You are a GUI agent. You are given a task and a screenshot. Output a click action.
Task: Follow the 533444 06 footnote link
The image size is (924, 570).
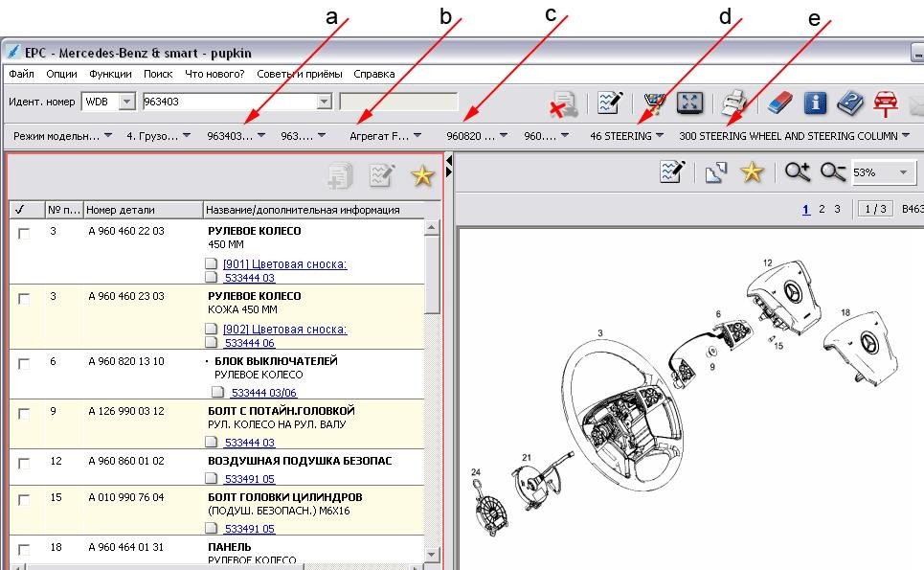(x=250, y=342)
